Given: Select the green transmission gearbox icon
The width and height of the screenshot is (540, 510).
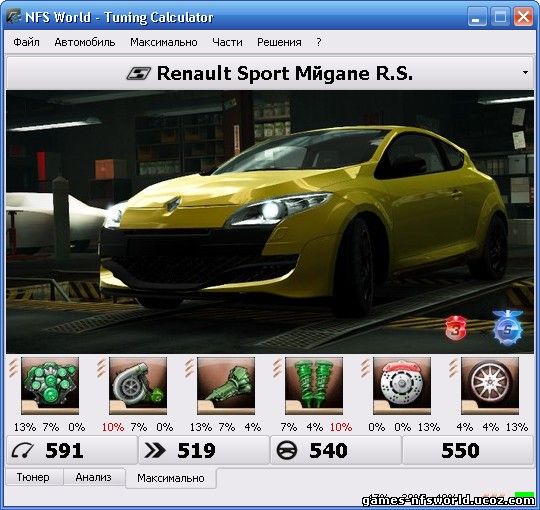Looking at the screenshot, I should point(226,385).
